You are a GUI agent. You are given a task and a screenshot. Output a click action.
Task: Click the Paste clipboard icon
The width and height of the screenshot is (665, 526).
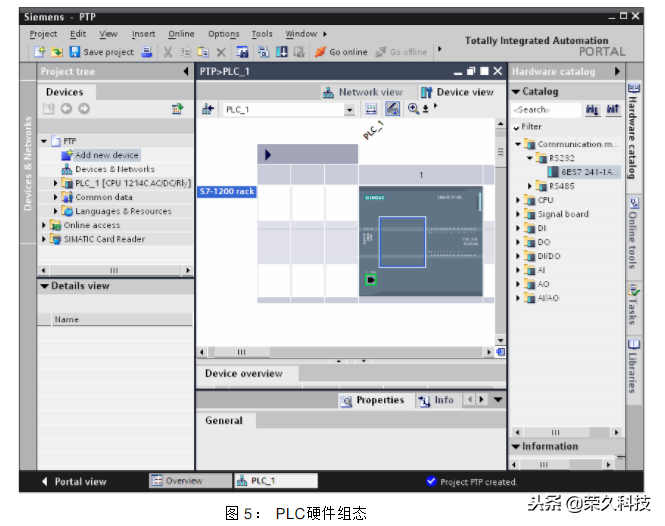203,52
